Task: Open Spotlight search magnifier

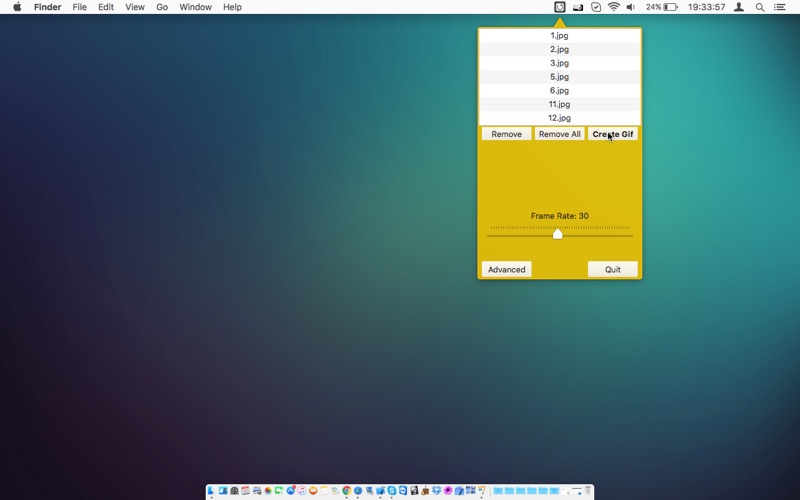Action: pos(760,7)
